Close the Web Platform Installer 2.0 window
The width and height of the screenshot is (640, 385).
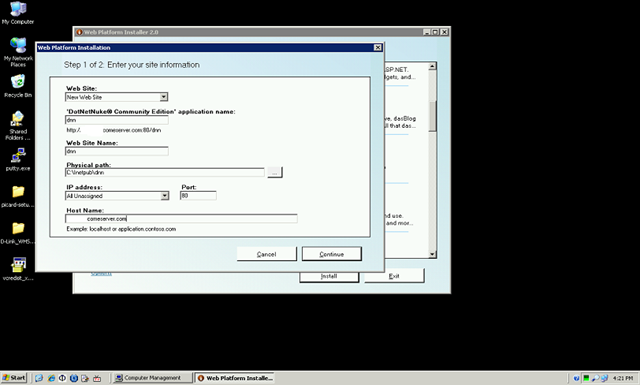(444, 32)
